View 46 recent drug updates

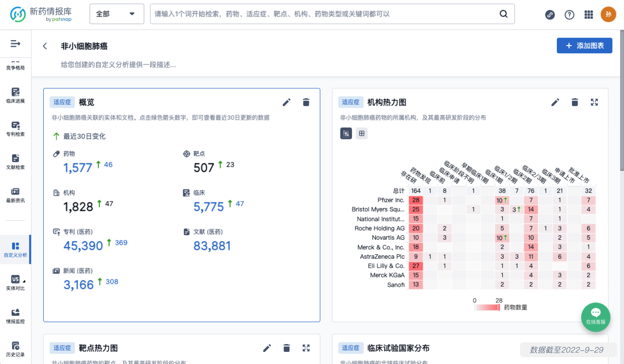point(108,164)
